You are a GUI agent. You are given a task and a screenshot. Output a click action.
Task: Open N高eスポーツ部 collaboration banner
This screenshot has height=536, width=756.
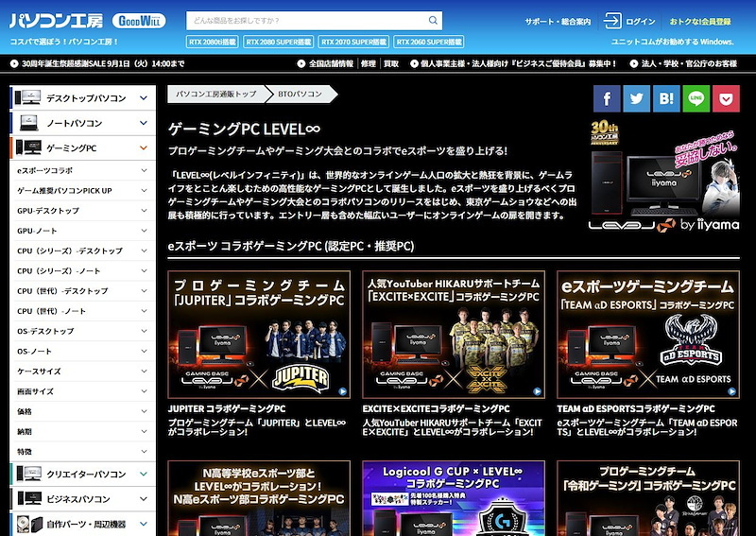[259, 498]
